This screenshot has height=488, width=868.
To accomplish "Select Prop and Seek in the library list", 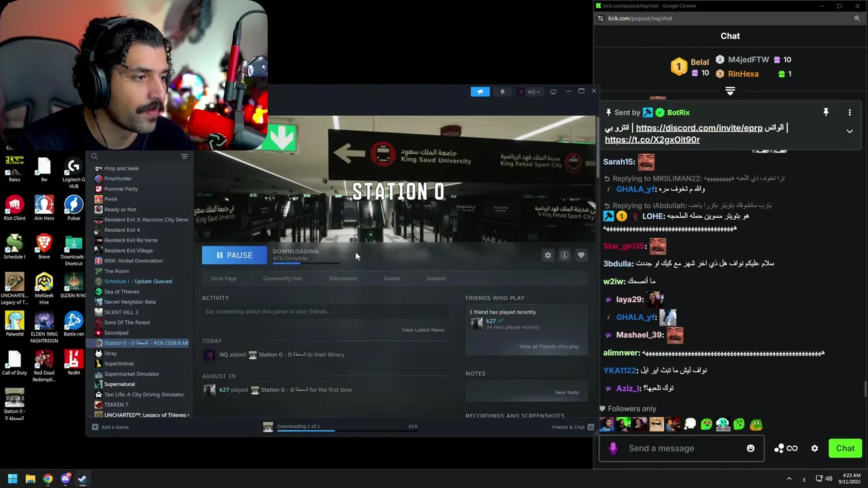I will click(x=121, y=169).
